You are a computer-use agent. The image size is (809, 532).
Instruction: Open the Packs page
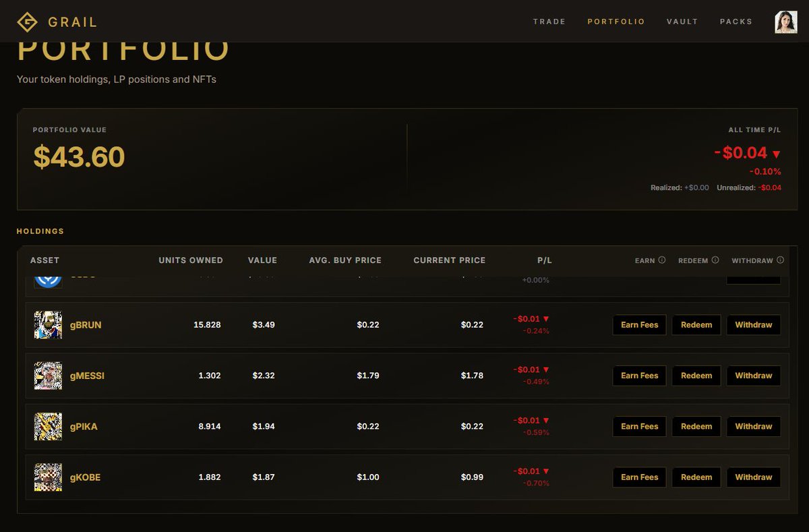pyautogui.click(x=736, y=22)
